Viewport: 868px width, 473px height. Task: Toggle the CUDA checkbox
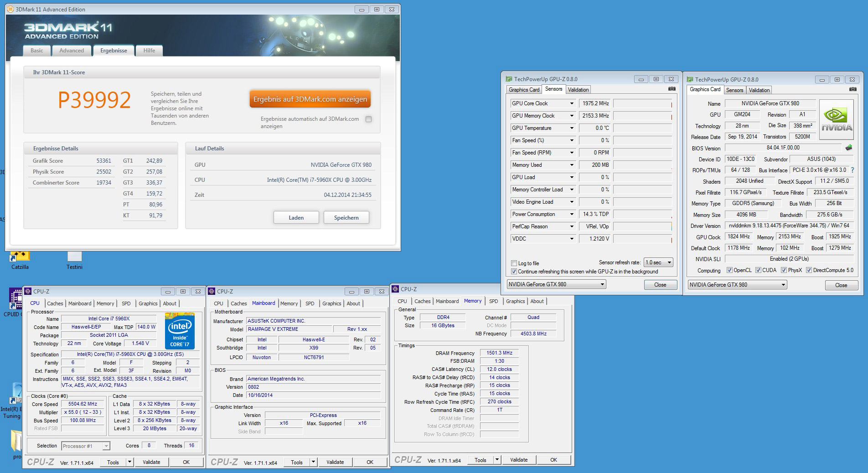[758, 270]
